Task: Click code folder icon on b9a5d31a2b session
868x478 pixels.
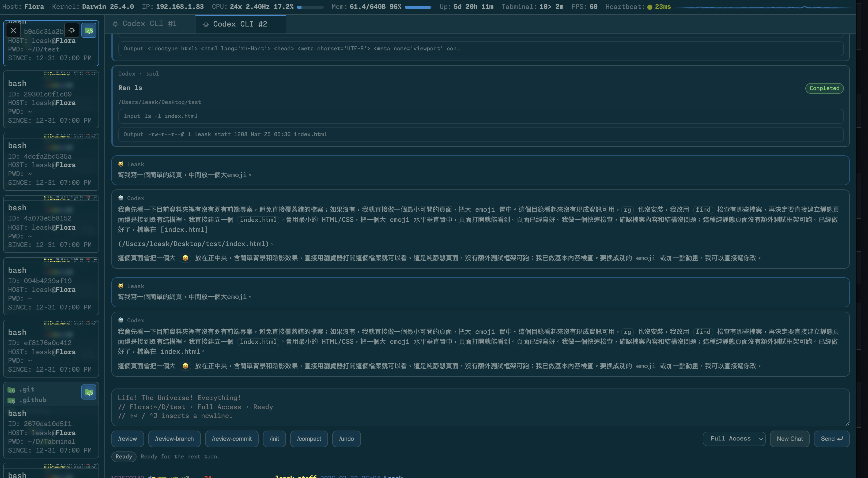Action: pos(89,31)
